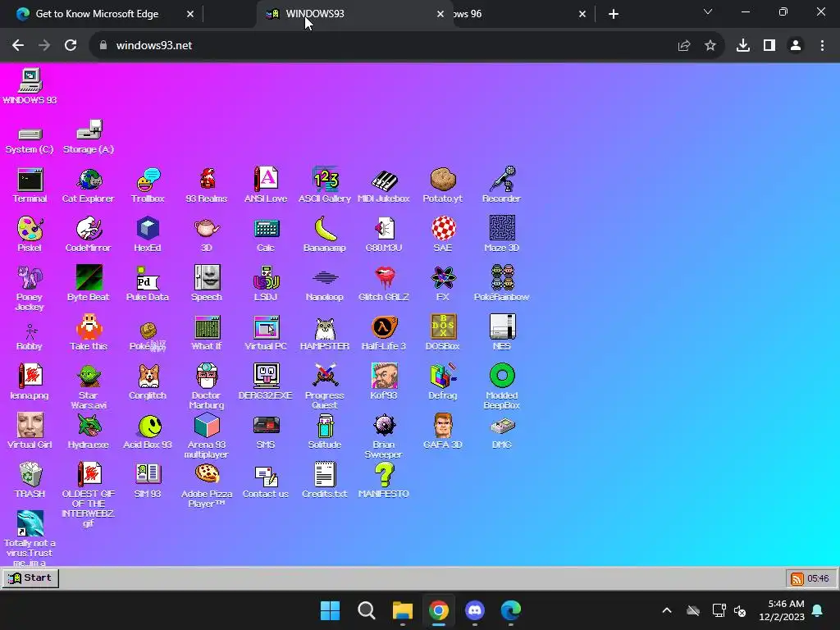Launch CodeMirror icon
The height and width of the screenshot is (630, 840).
pos(89,235)
